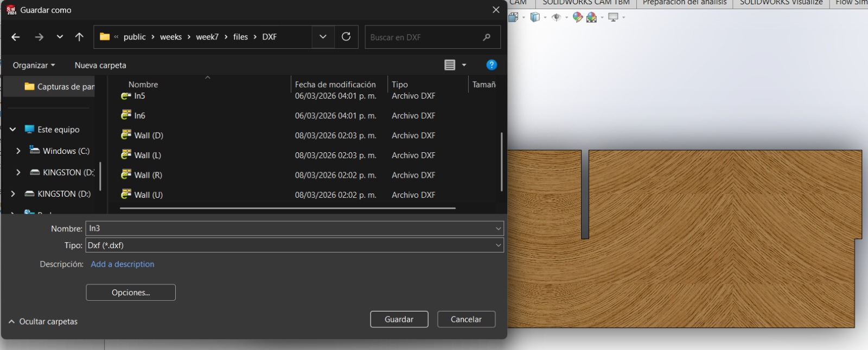Open recent locations dropdown arrow

tap(60, 37)
